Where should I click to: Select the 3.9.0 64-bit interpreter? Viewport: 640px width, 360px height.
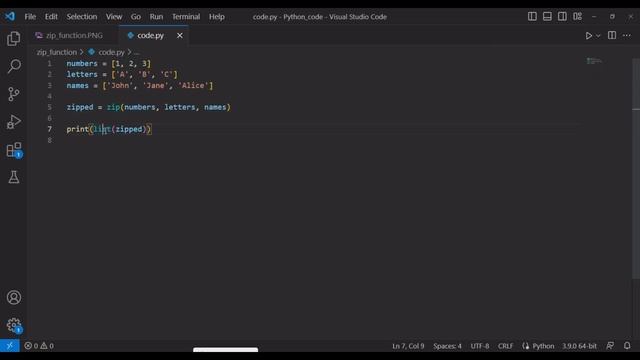point(579,346)
